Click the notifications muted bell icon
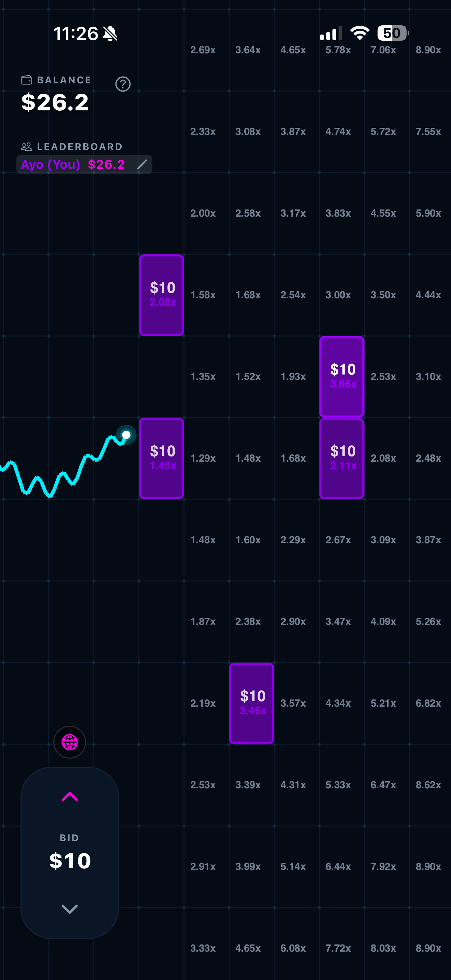 110,33
